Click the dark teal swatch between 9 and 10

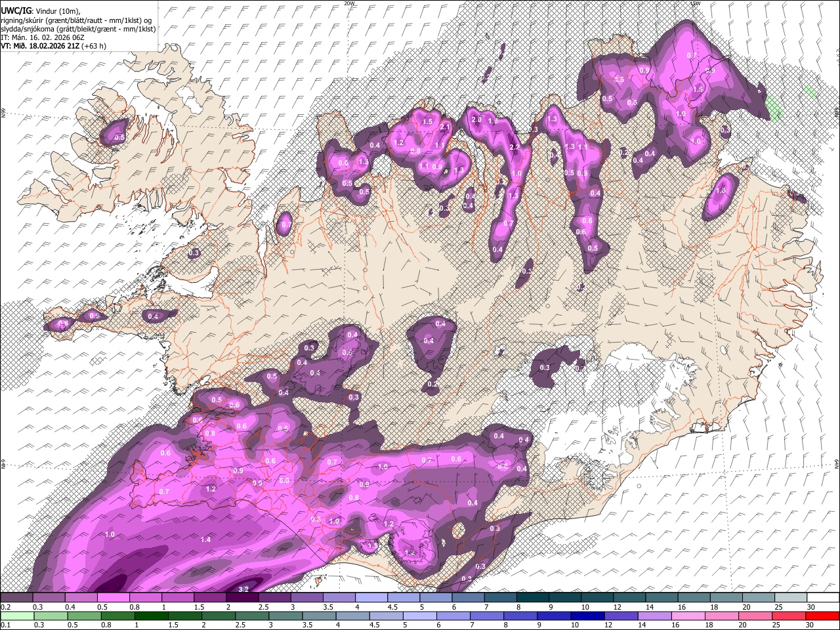pos(565,597)
